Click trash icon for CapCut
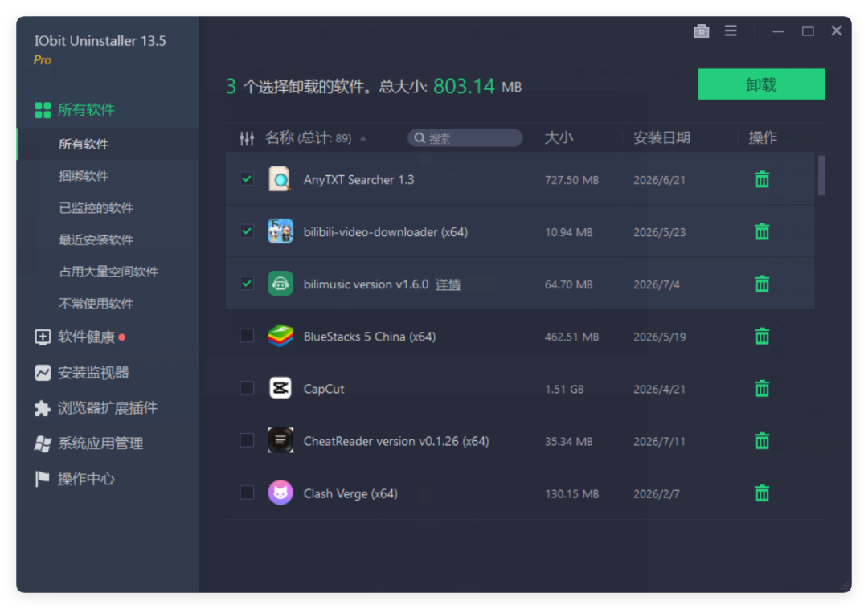Screen dimensions: 868x609 click(x=762, y=388)
